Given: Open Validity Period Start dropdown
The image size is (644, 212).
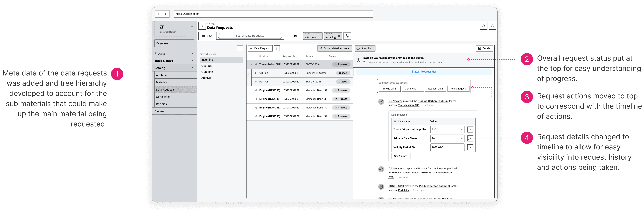Looking at the screenshot, I should 470,147.
